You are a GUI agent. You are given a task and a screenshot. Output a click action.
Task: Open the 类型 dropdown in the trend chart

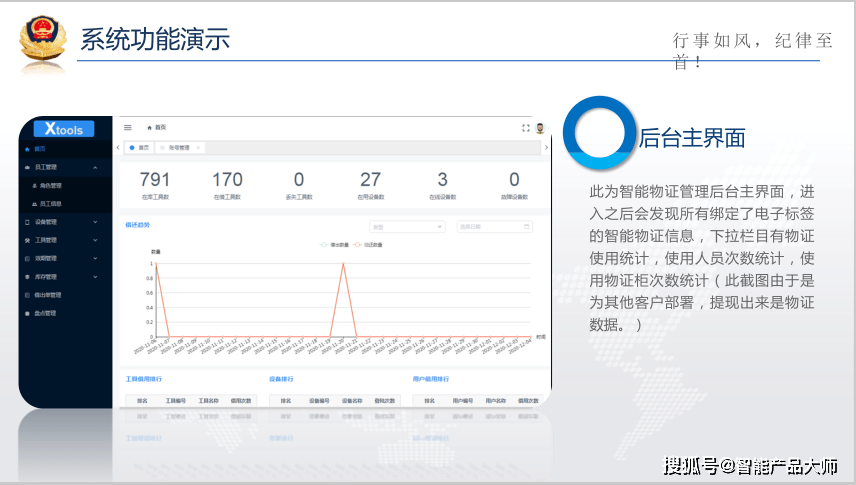pos(407,227)
